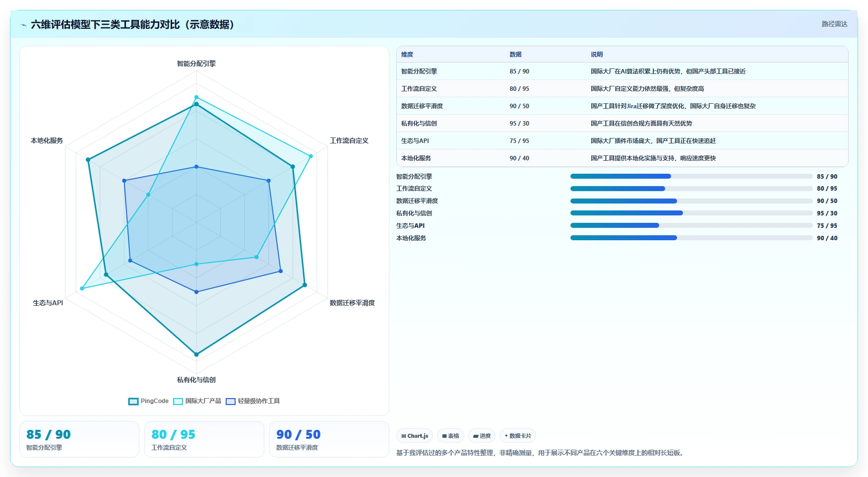Select the 本地化服务 progress bar
The image size is (868, 477).
(691, 238)
